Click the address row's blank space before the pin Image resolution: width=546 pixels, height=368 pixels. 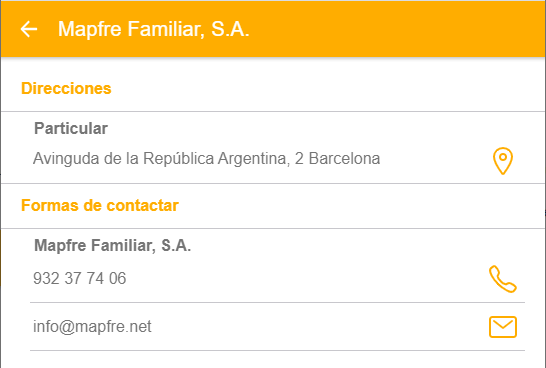[x=435, y=159]
